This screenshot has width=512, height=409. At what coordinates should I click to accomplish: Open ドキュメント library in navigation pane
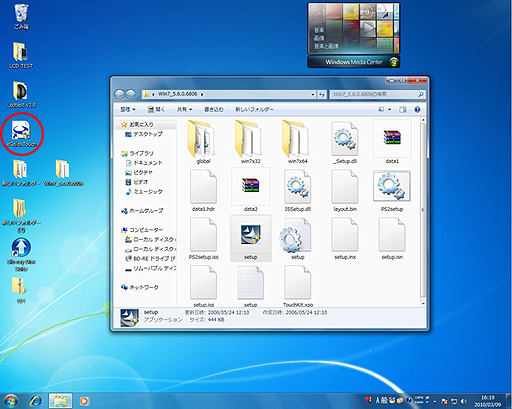tap(144, 163)
